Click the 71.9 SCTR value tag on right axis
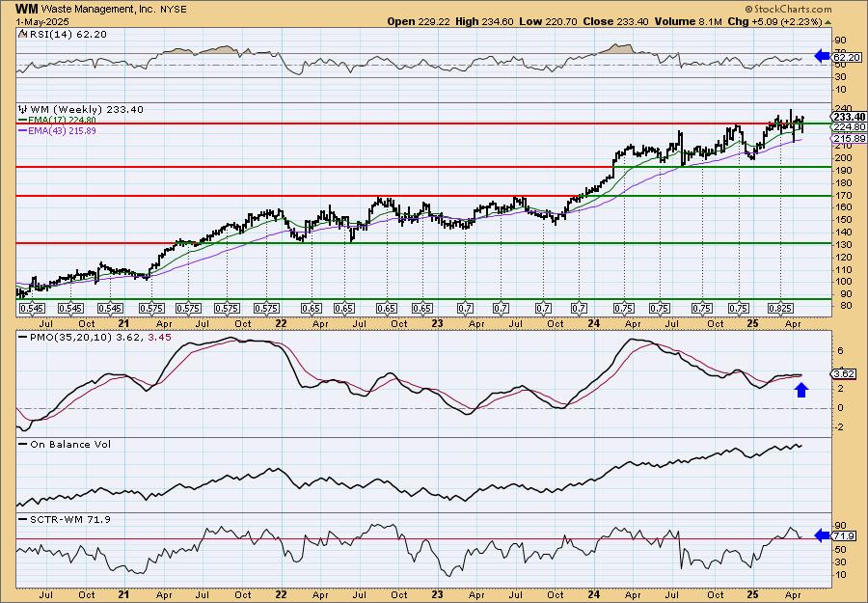The image size is (868, 603). (845, 536)
